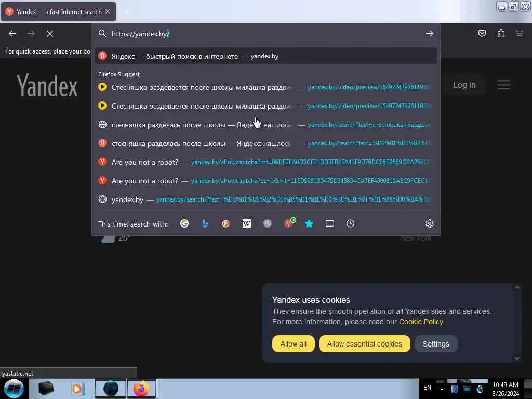Open Windows Start menu
532x399 pixels.
pos(14,389)
